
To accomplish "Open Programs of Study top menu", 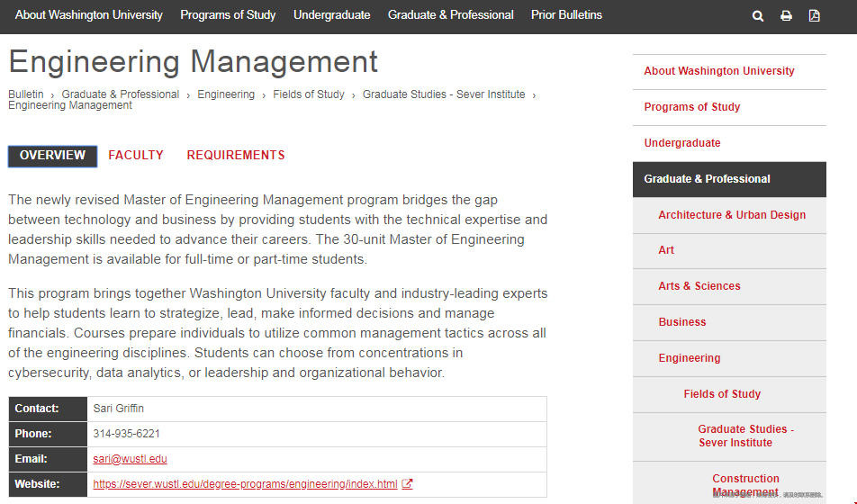I will (x=228, y=14).
